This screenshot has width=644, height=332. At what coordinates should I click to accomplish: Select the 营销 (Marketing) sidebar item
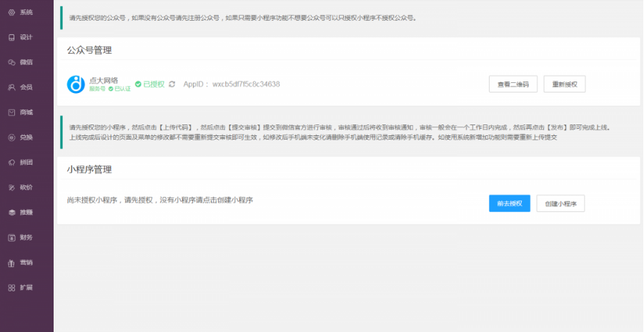21,263
